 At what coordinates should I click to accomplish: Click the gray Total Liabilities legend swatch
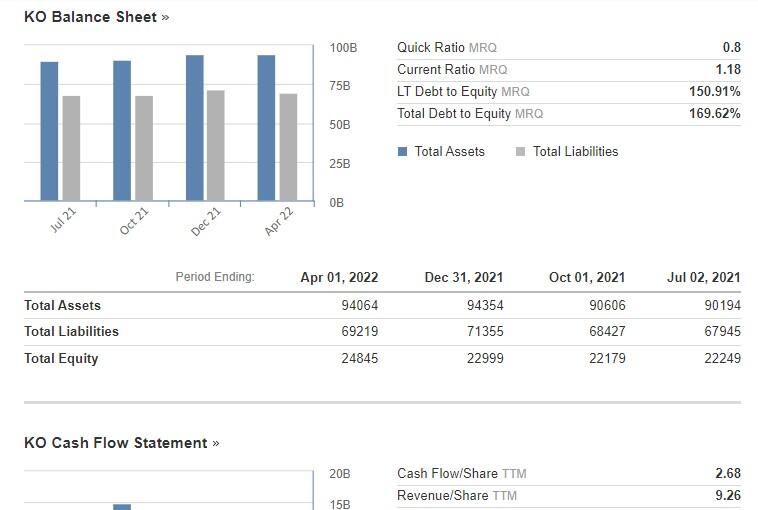tap(521, 152)
